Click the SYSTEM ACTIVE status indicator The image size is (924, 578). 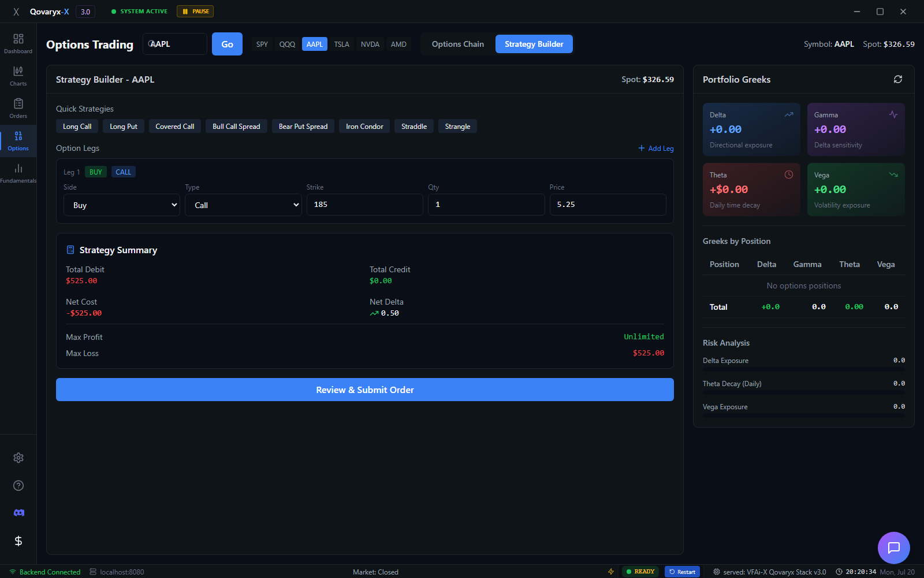tap(139, 12)
